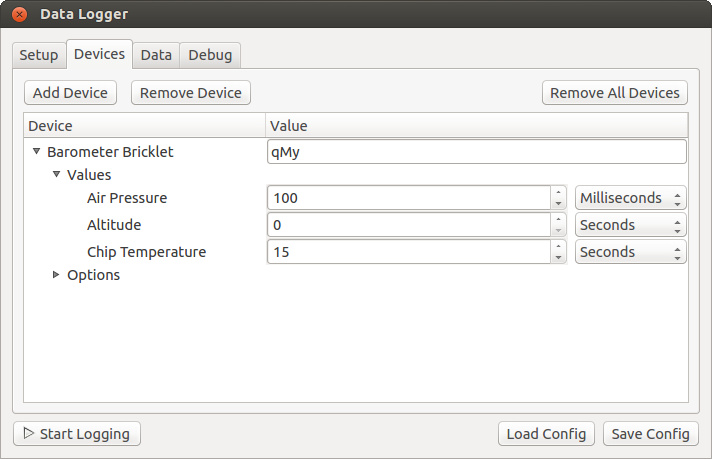Decrease the Chip Temperature interval value
This screenshot has width=712, height=459.
pos(559,258)
